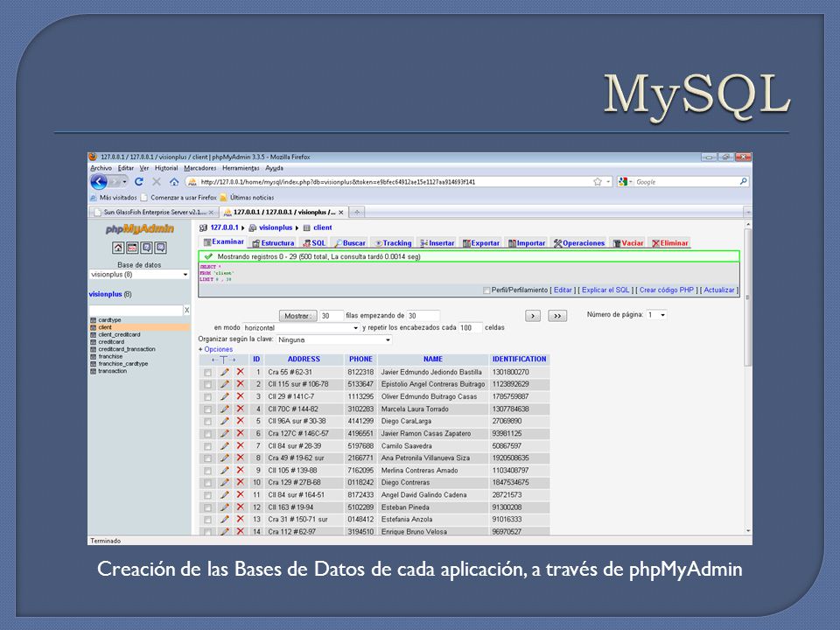Open the search engine selector dropdown
Screen dimensions: 840x630
625,182
